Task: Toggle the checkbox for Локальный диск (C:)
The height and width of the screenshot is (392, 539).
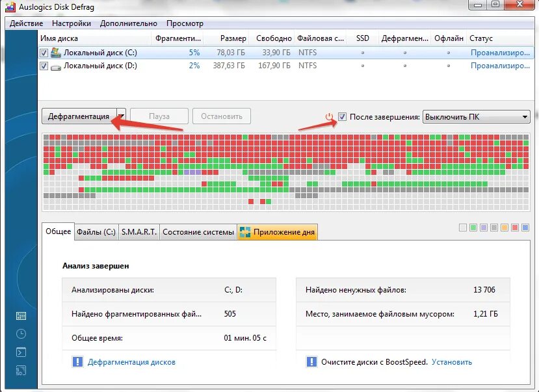Action: coord(44,53)
